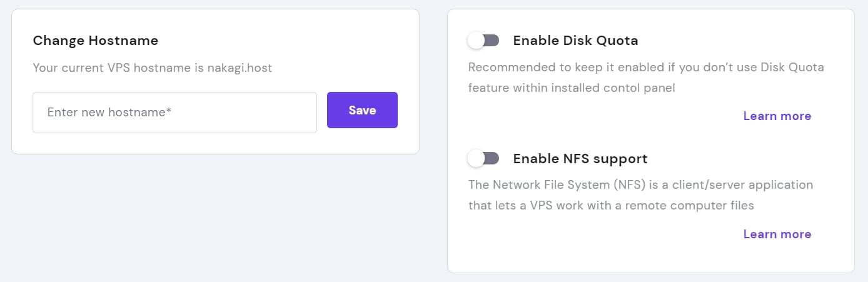This screenshot has height=282, width=868.
Task: Click the Disk Quota recommendation description
Action: coord(646,68)
